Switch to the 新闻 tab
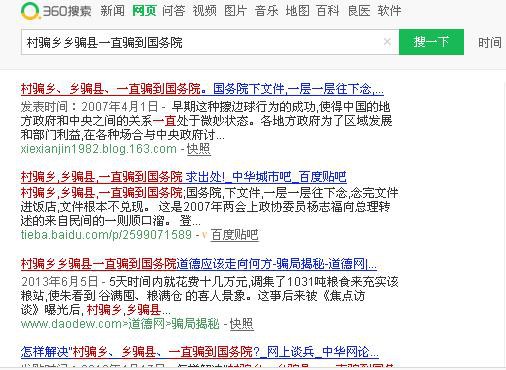Screen dimensions: 506x370 [x=112, y=11]
